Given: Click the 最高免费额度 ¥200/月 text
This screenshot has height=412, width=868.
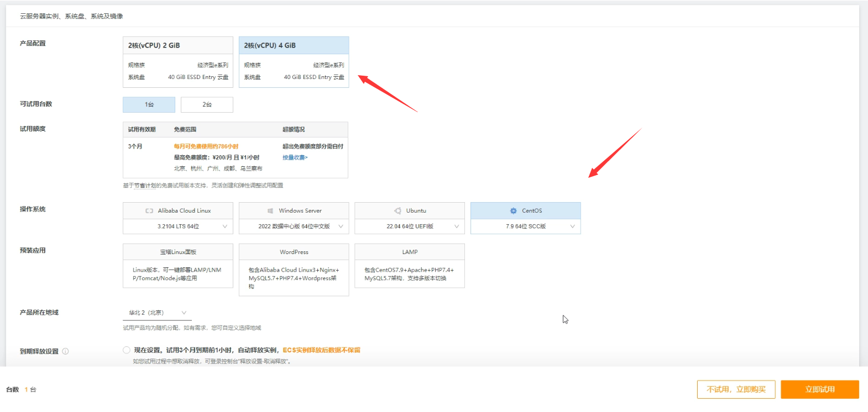Looking at the screenshot, I should click(217, 157).
